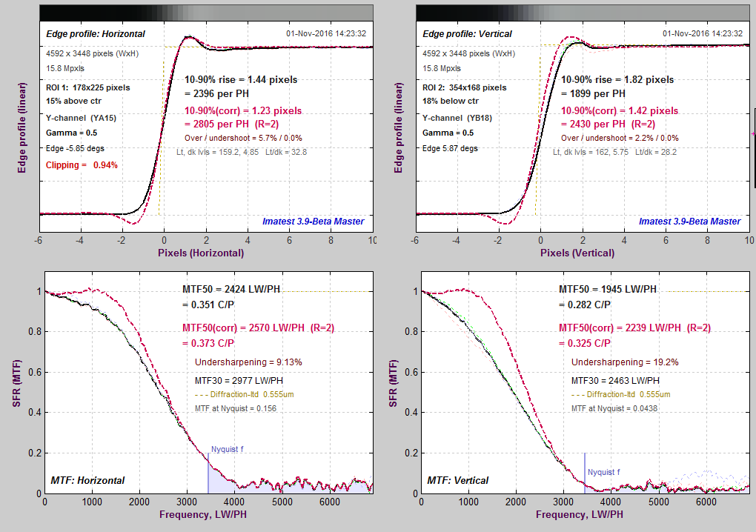756x532 pixels.
Task: Click '15% above ctr' text
Action: click(74, 102)
